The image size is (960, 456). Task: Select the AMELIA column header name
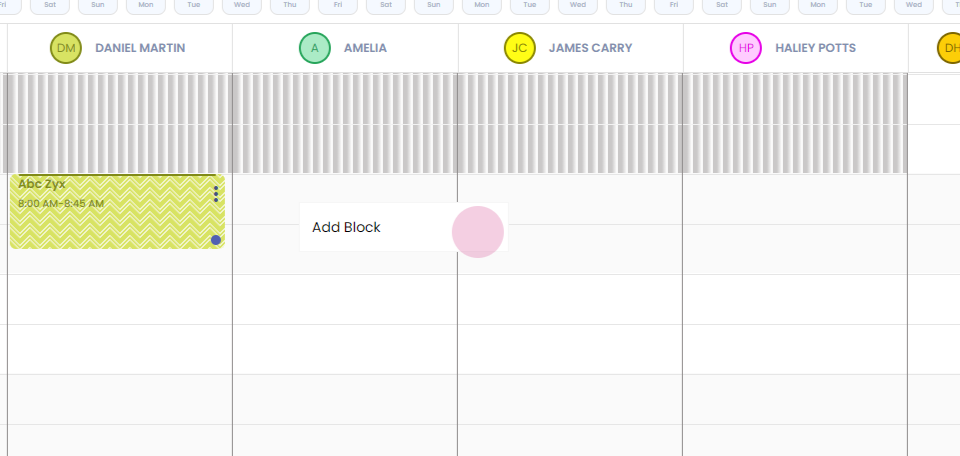[366, 48]
